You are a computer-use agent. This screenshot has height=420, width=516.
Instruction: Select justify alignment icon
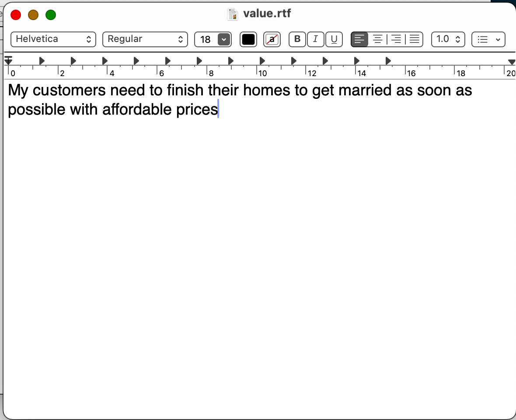(414, 39)
